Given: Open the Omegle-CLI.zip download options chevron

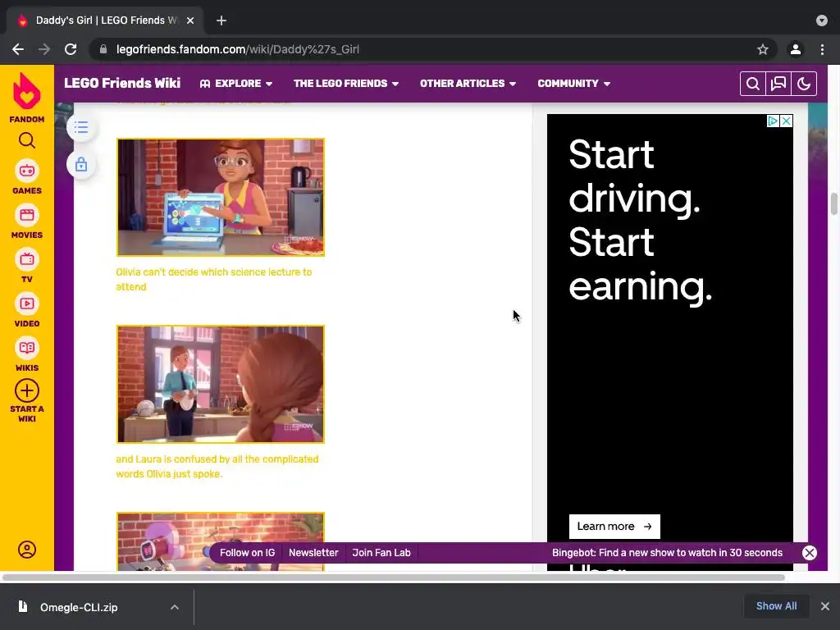Looking at the screenshot, I should tap(175, 607).
